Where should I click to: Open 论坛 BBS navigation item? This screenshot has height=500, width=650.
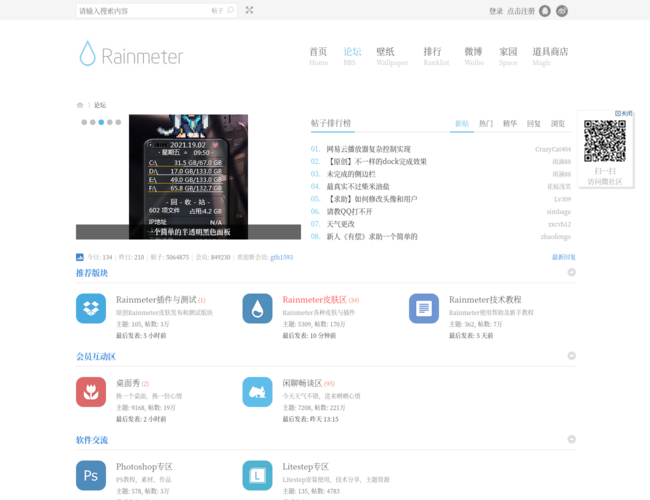coord(352,56)
